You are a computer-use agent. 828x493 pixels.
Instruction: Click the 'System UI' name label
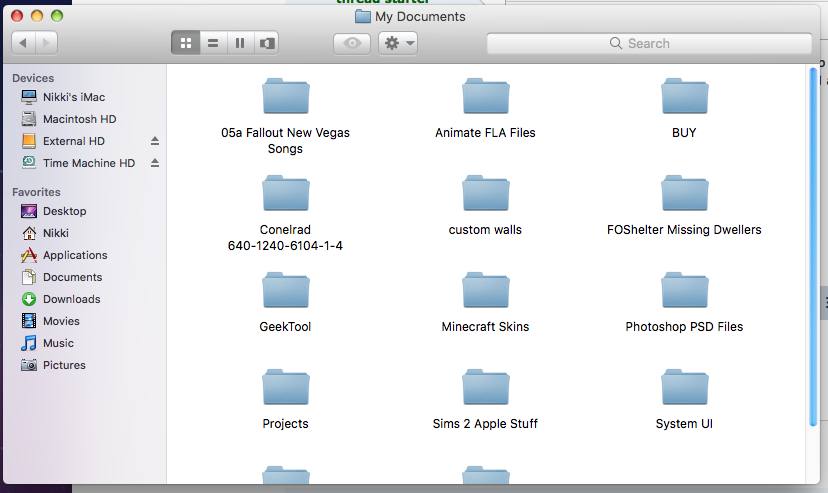point(684,424)
